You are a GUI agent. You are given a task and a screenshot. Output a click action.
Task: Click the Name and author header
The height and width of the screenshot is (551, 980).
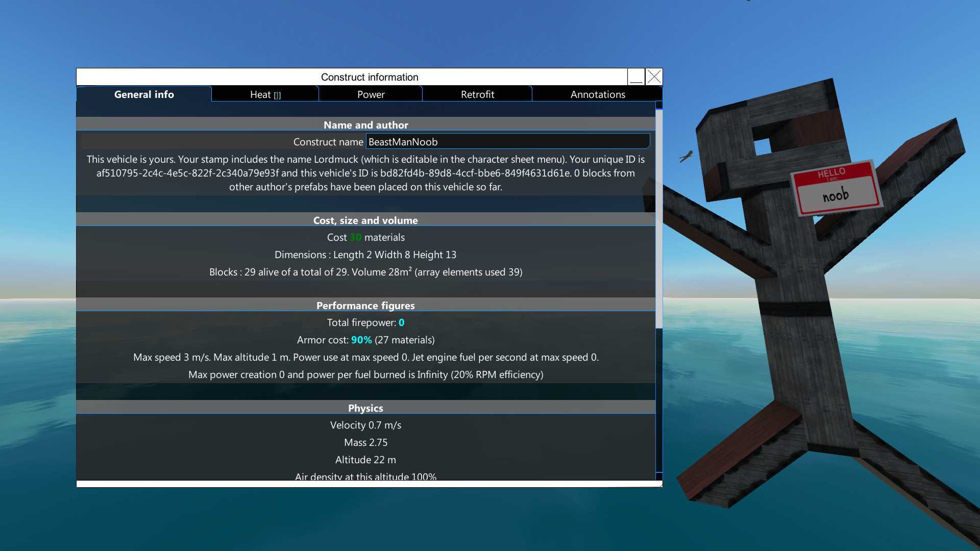click(365, 125)
